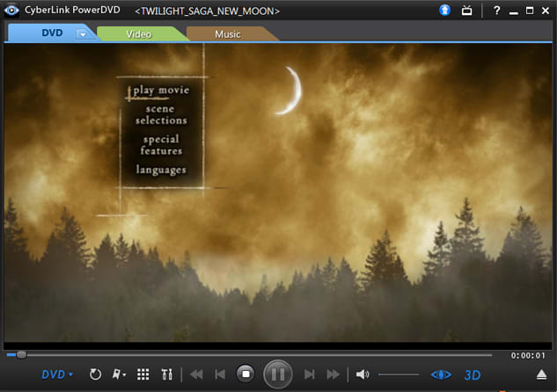Expand the DVD tab dropdown arrow

pyautogui.click(x=83, y=34)
